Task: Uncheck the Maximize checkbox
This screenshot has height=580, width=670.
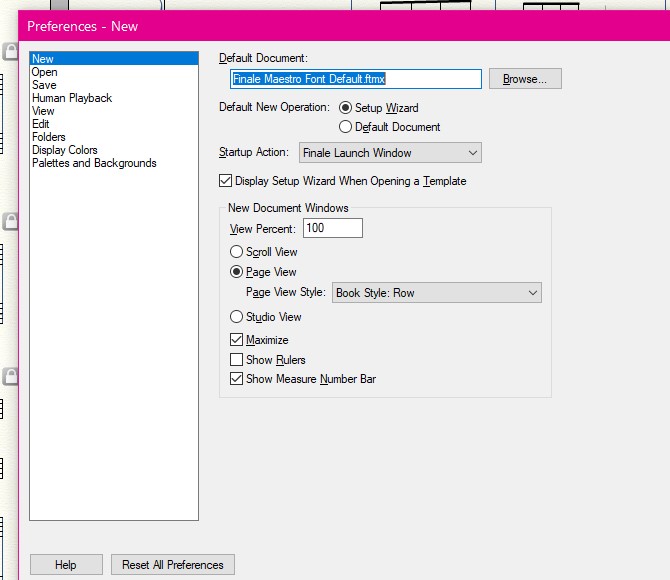Action: point(237,340)
